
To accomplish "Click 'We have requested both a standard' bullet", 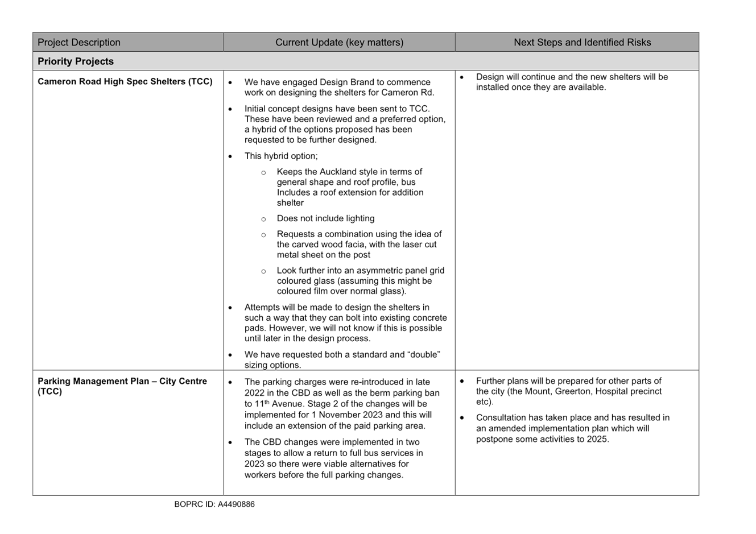I will [x=342, y=360].
